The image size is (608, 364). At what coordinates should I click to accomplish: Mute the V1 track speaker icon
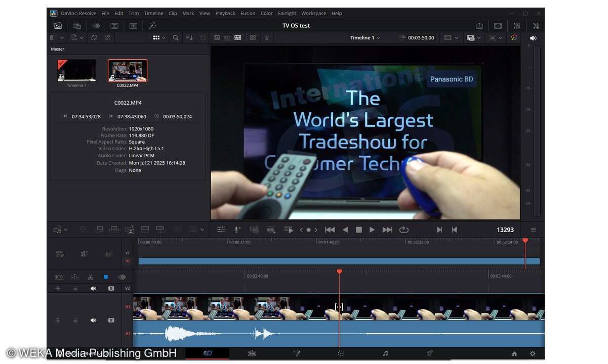click(x=93, y=320)
